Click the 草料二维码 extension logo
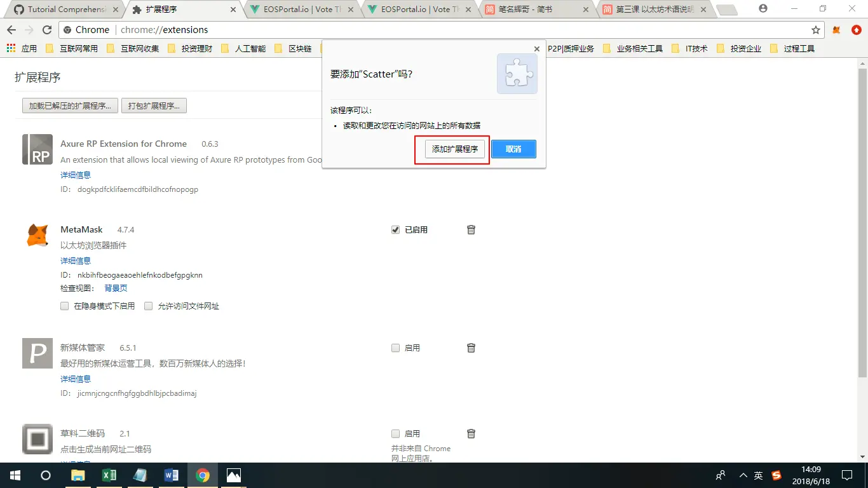 click(37, 439)
